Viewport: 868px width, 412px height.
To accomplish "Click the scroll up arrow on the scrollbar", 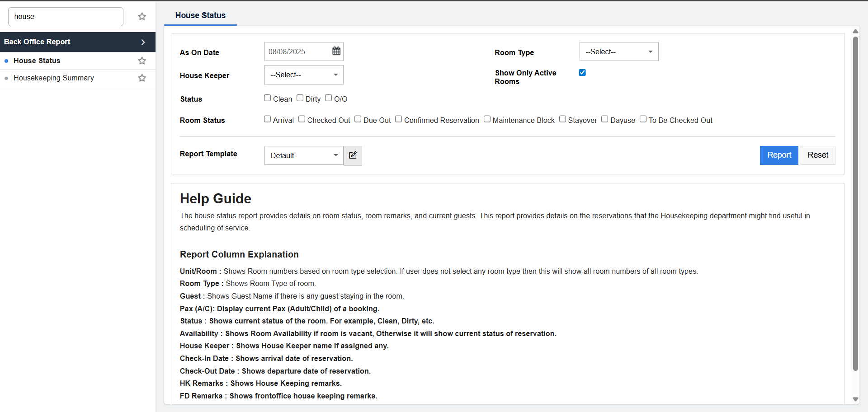I will pos(855,31).
